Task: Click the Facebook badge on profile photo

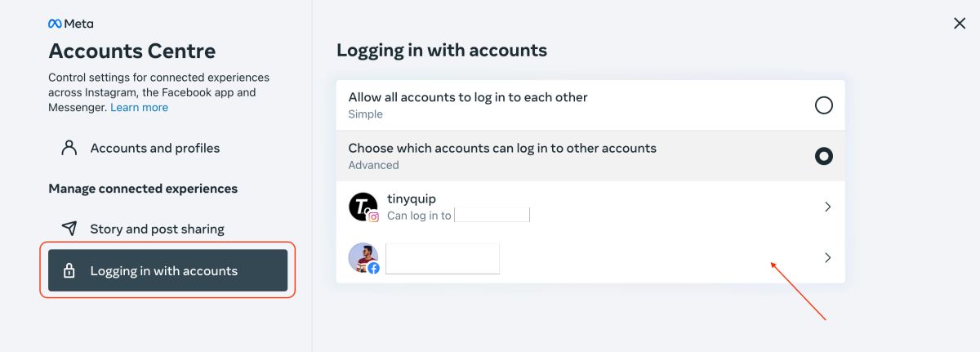Action: coord(373,268)
